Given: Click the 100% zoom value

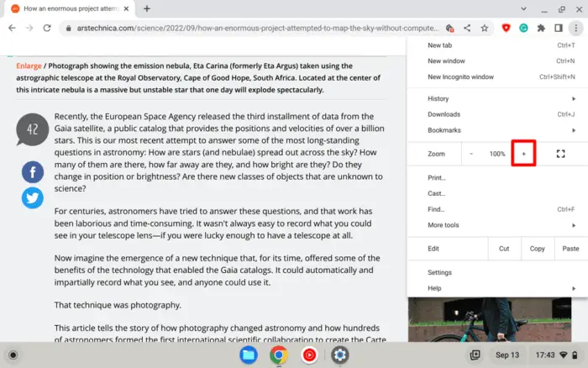Looking at the screenshot, I should click(497, 154).
